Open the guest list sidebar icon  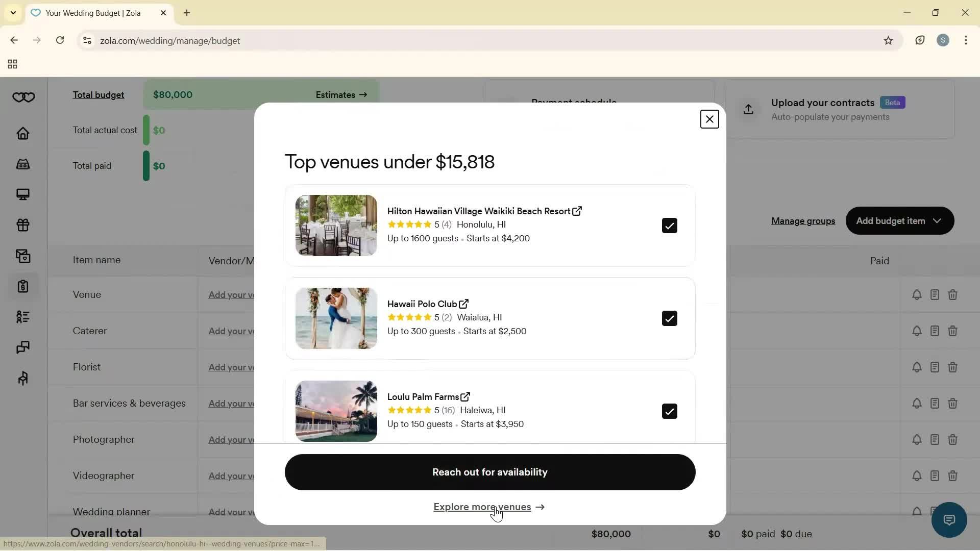(23, 317)
